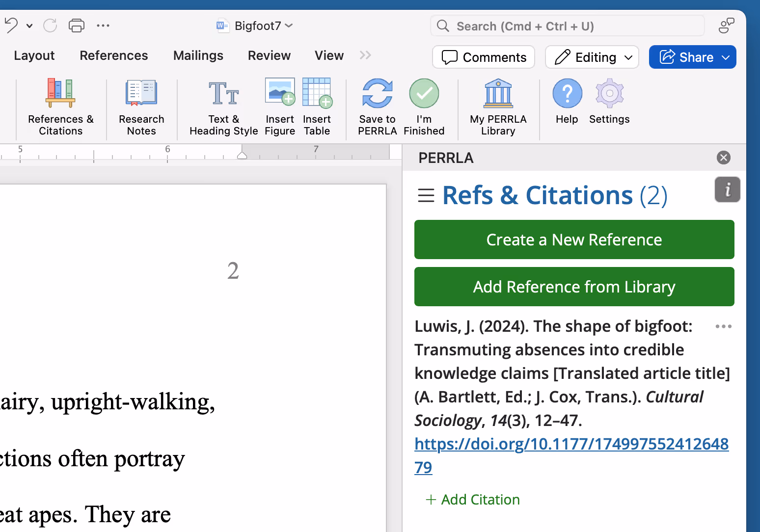
Task: Open the PERRLA panel hamburger menu
Action: click(x=426, y=195)
